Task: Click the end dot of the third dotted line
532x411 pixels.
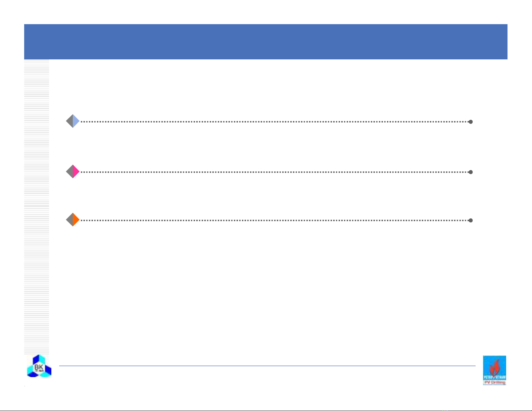Action: pos(471,220)
